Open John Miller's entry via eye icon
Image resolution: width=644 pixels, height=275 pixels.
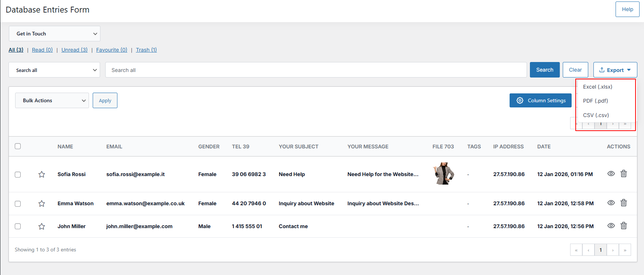pos(611,226)
